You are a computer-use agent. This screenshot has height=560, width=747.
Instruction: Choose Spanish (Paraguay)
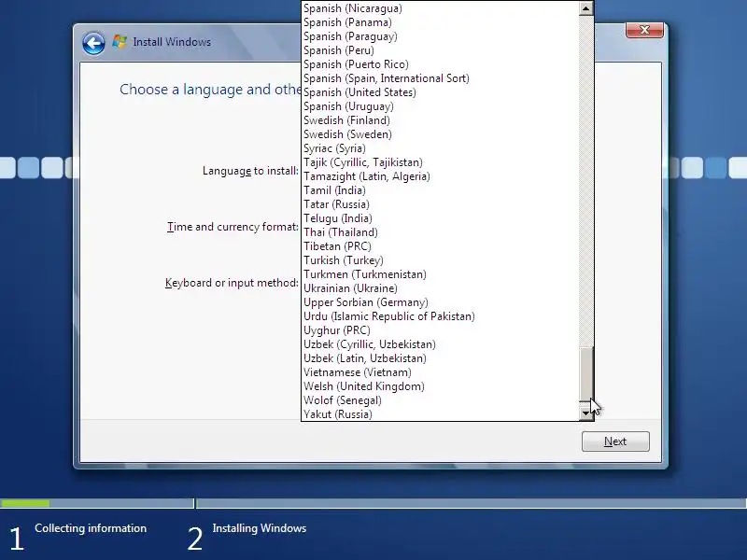point(441,36)
